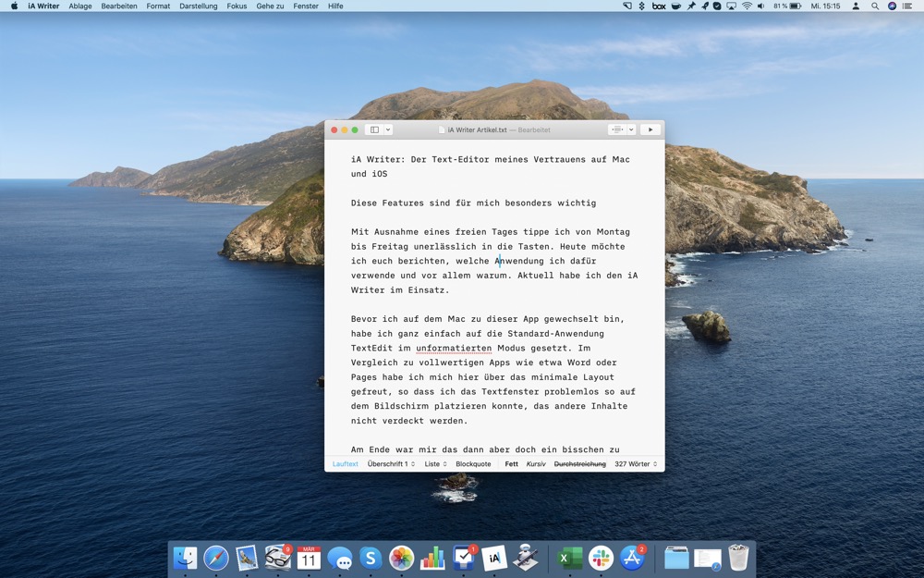924x578 pixels.
Task: Click the preview play button
Action: pos(650,130)
